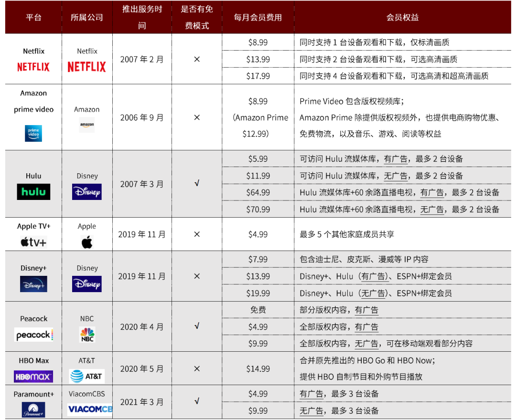Click the Disney logo in Disney+ row
Viewport: 516px width, 420px height.
coord(87,284)
